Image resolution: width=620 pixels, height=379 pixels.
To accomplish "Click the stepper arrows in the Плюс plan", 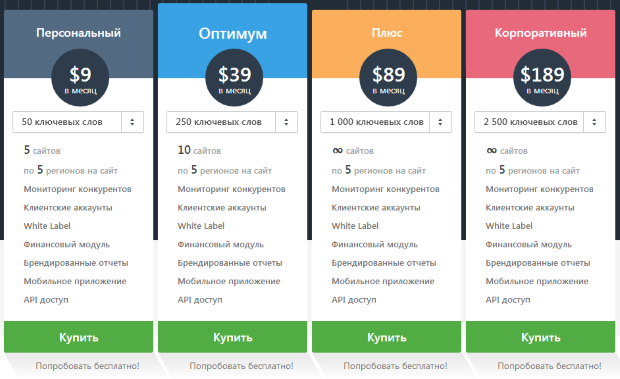I will point(440,122).
